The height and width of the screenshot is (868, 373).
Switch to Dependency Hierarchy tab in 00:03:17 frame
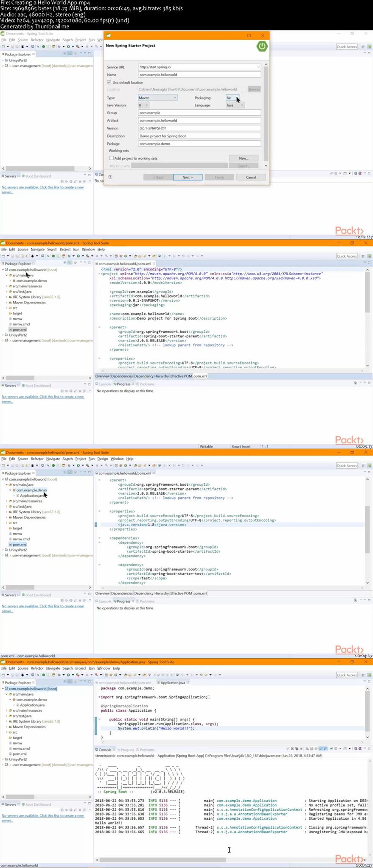pos(151,376)
